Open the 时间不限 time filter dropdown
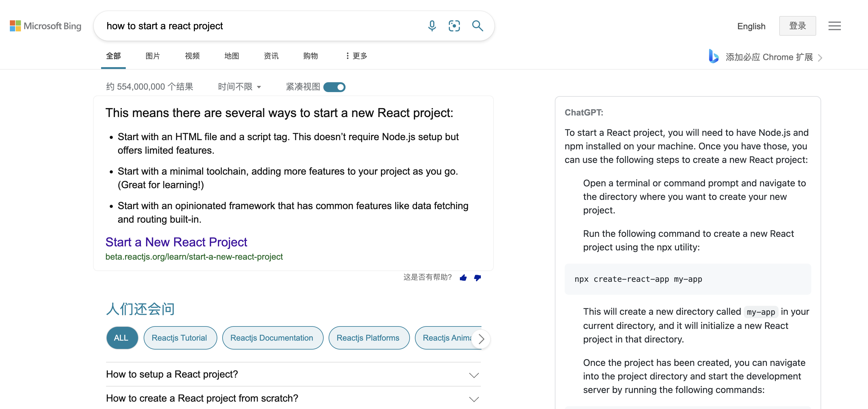Image resolution: width=868 pixels, height=409 pixels. tap(239, 87)
